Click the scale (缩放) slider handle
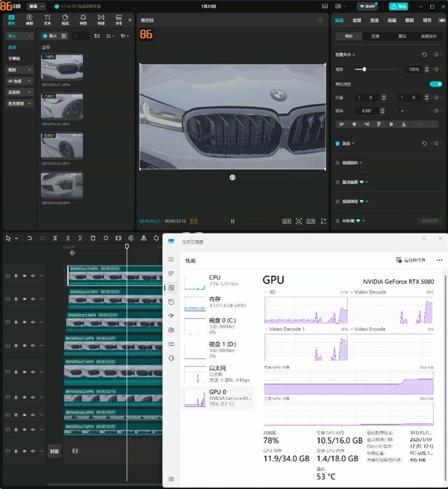 [364, 69]
